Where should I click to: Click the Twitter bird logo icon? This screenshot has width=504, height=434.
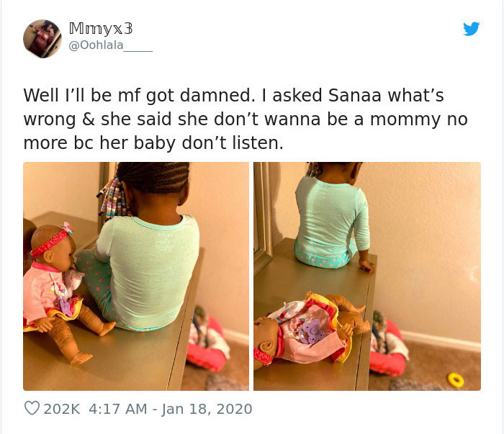[471, 29]
